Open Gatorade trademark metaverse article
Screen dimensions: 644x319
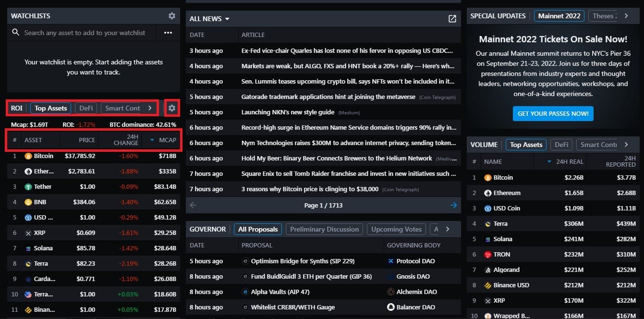tap(328, 97)
